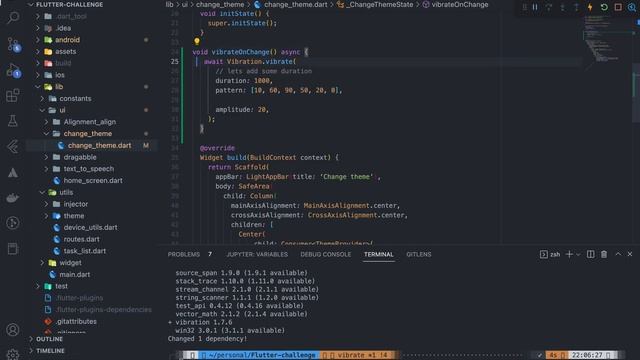Screen dimensions: 640x360
Task: Switch to the GITLENS tab
Action: click(x=419, y=254)
